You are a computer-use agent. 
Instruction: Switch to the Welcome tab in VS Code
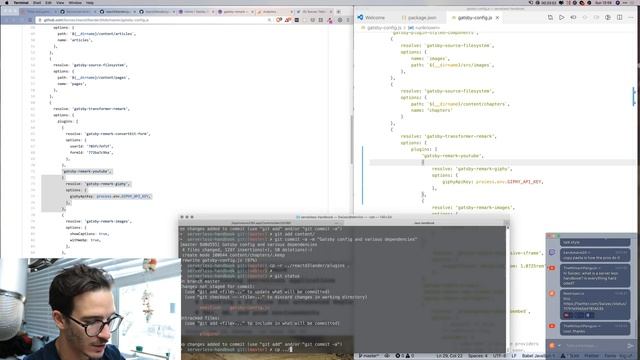click(x=371, y=18)
